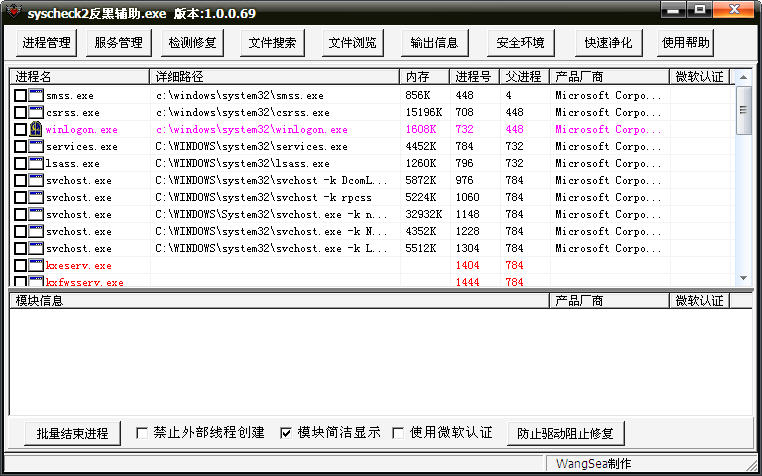Click magenta winlogon.exe path text

pos(252,130)
